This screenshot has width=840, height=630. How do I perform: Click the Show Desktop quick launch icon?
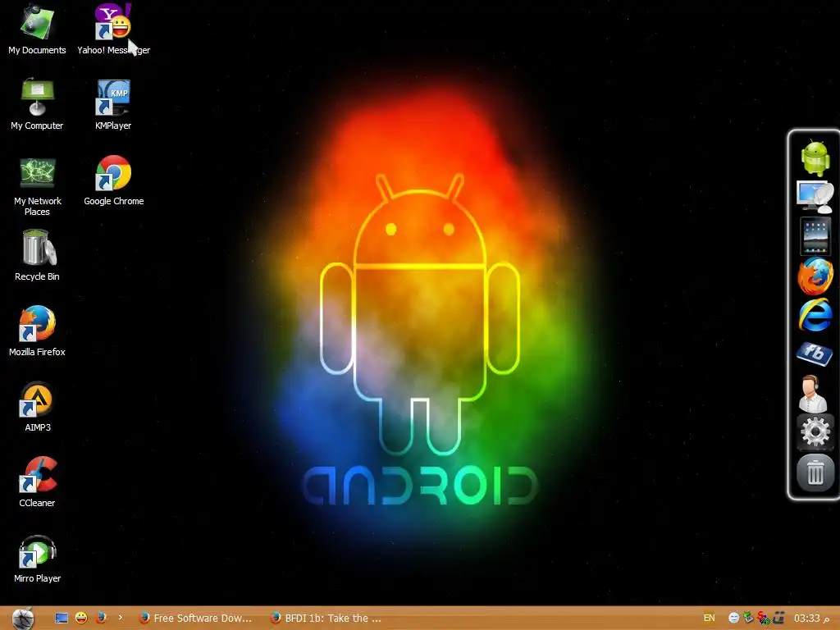pos(62,619)
